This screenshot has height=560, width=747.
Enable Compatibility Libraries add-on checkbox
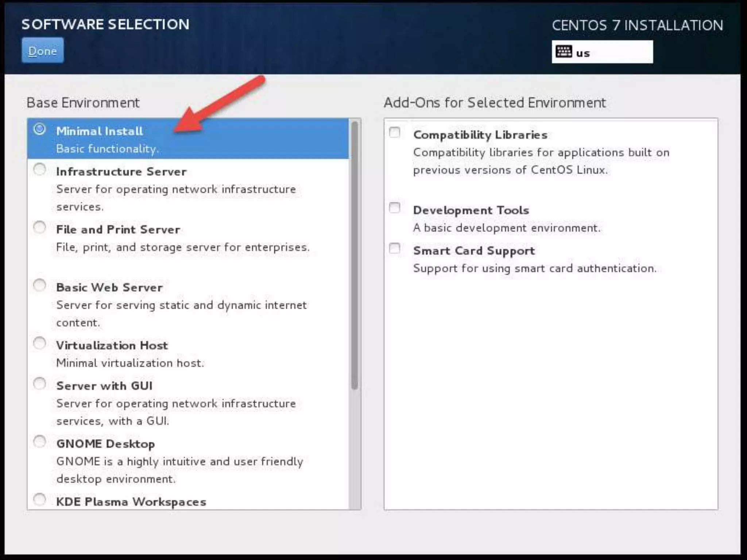(x=395, y=132)
